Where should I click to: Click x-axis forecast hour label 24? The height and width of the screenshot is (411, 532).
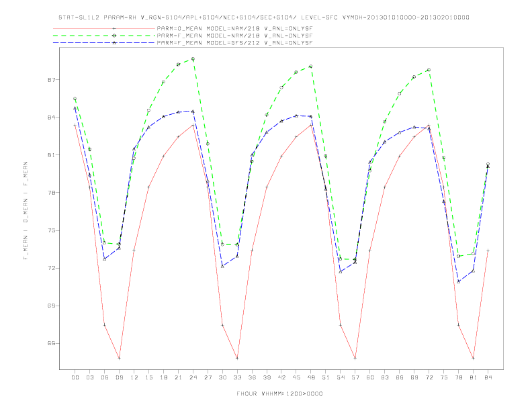193,377
